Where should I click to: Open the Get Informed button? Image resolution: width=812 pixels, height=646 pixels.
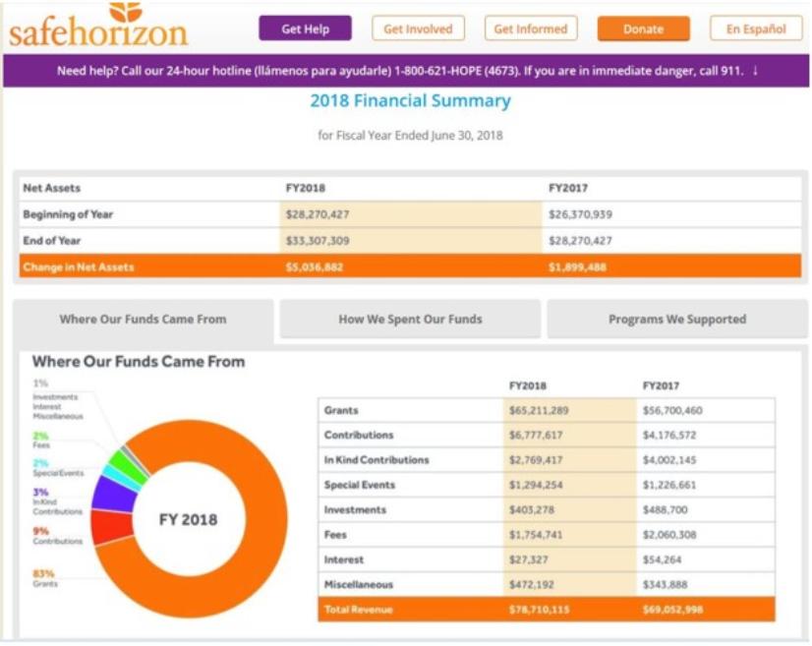click(531, 29)
